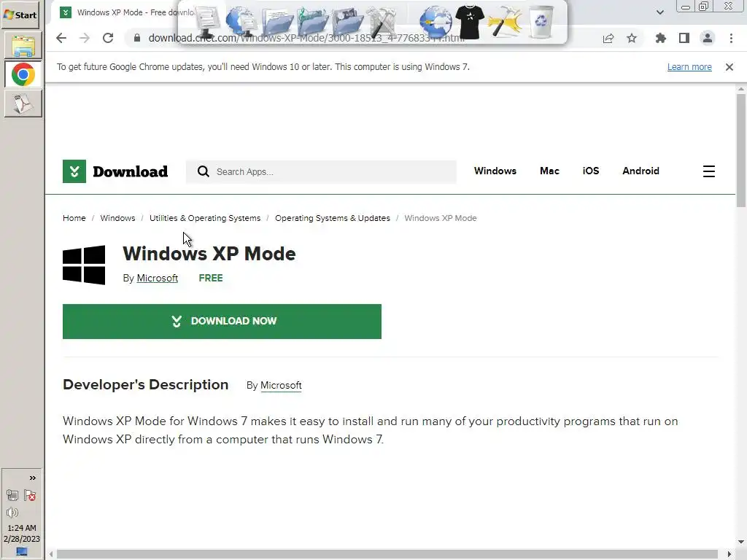The width and height of the screenshot is (747, 560).
Task: Click the Microsoft link under the app title
Action: click(158, 278)
